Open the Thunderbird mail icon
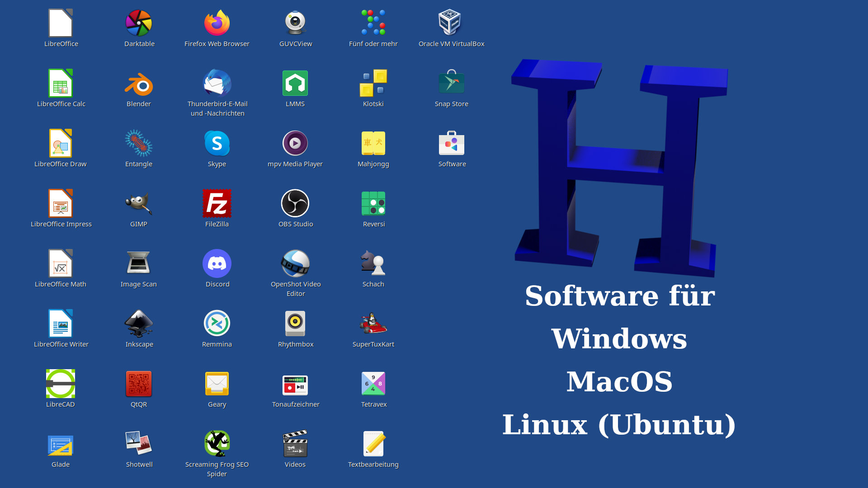Screen dimensions: 868x488 pyautogui.click(x=217, y=83)
